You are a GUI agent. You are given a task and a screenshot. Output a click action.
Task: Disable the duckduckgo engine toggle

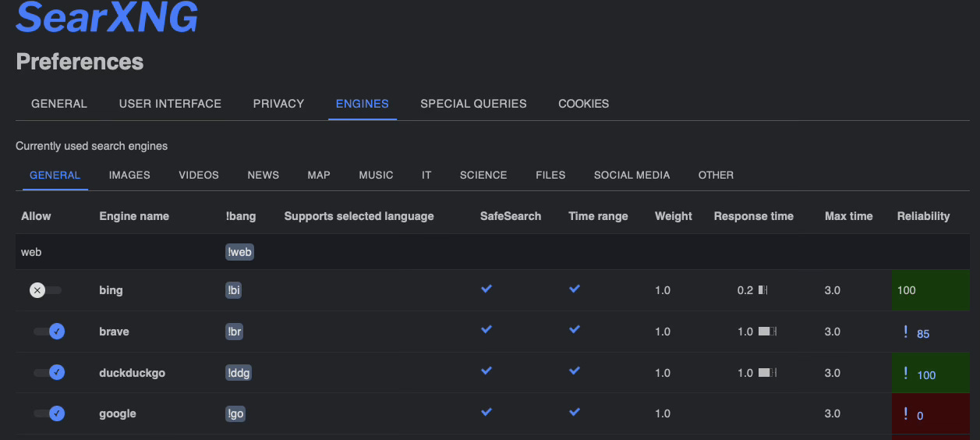point(48,373)
